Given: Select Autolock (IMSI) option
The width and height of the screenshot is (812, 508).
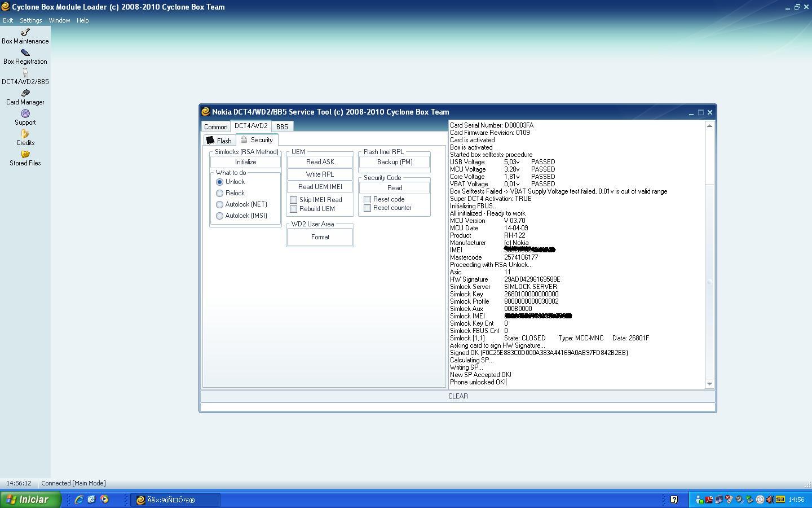Looking at the screenshot, I should click(219, 216).
